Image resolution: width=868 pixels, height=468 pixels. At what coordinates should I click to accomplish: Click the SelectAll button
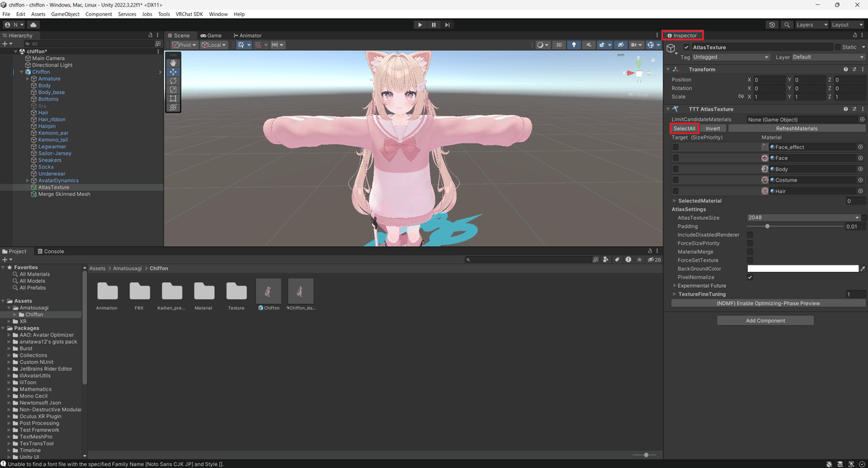tap(684, 129)
